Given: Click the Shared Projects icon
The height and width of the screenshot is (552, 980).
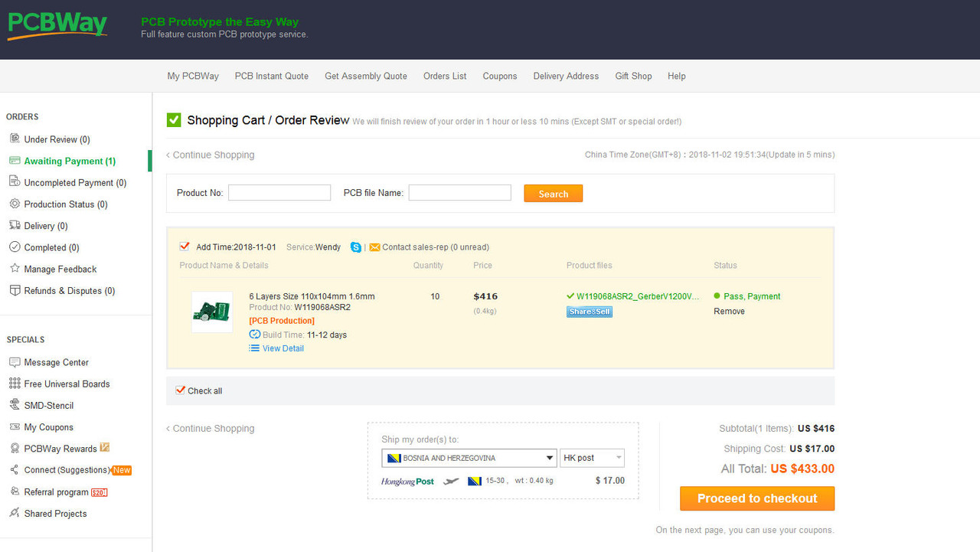Looking at the screenshot, I should [15, 513].
